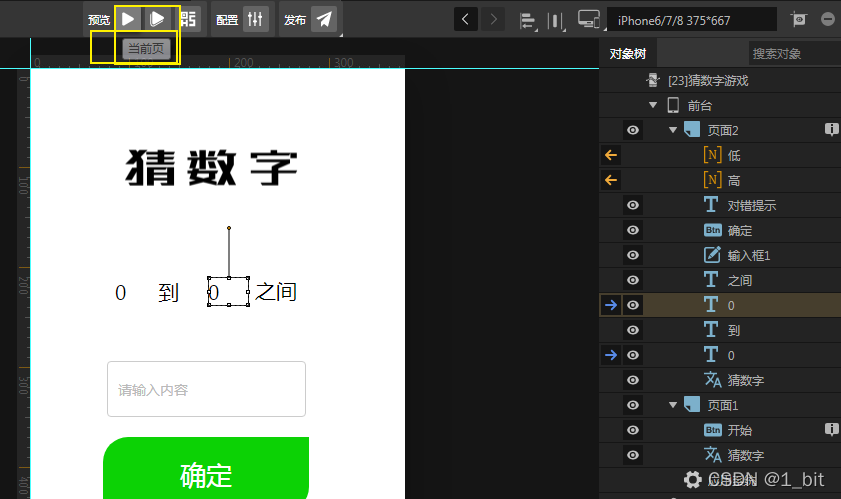
Task: Toggle visibility of 对错提示 text
Action: click(633, 205)
